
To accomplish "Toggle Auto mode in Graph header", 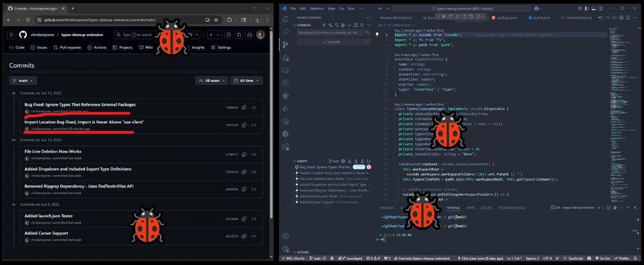I will pos(334,161).
